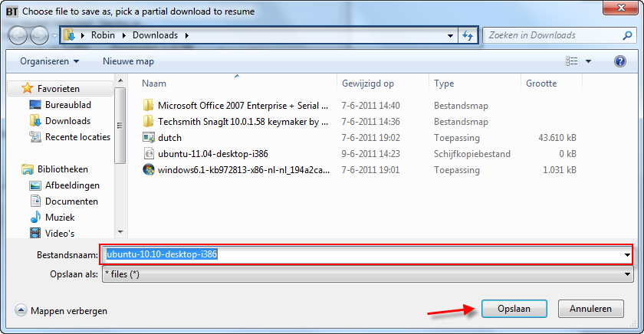The image size is (644, 334).
Task: Expand the arrow after Downloads in breadcrumb
Action: [187, 36]
